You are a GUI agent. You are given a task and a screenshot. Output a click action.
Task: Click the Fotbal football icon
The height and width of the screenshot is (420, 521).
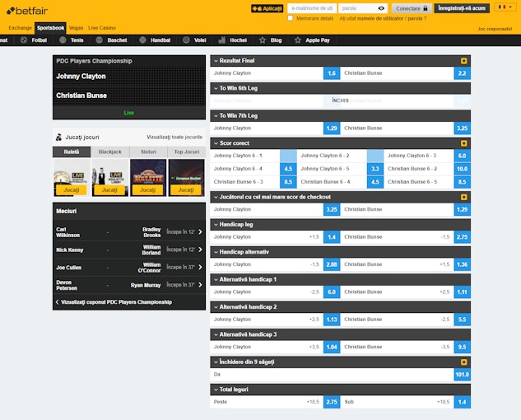click(x=24, y=40)
